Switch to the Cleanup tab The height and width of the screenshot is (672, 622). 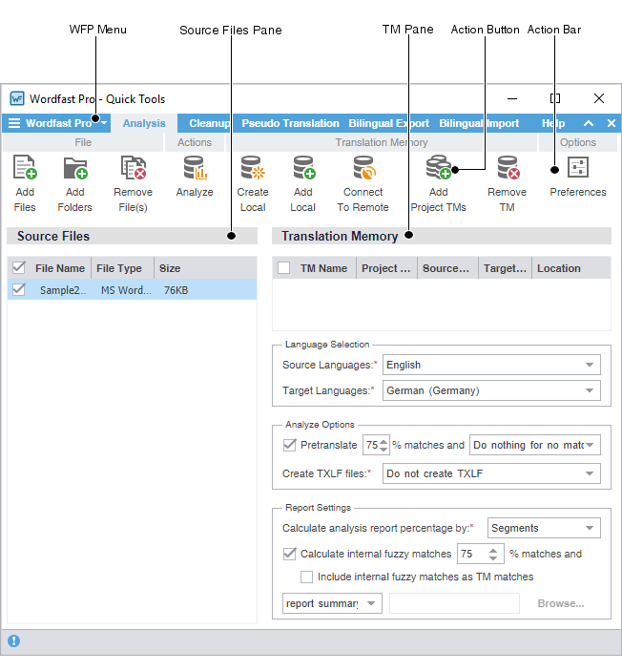(210, 123)
